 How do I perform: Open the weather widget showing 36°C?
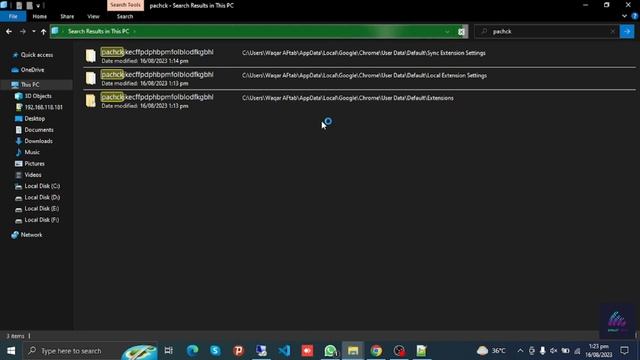(491, 351)
